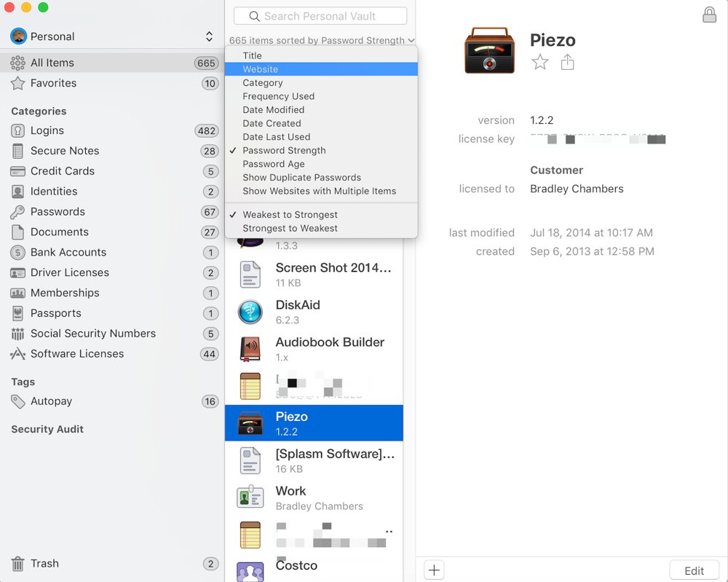Select the Piezo item in list
Screen dimensions: 728x582
coord(314,422)
